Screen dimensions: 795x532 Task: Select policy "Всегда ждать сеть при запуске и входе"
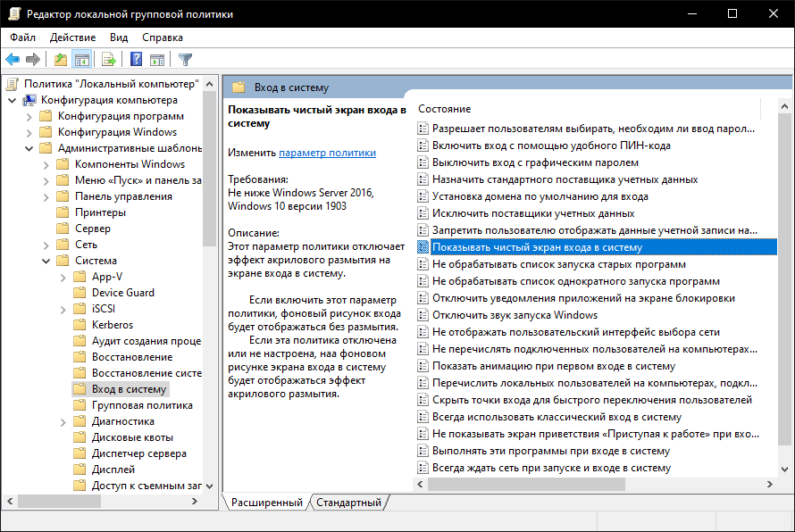551,468
